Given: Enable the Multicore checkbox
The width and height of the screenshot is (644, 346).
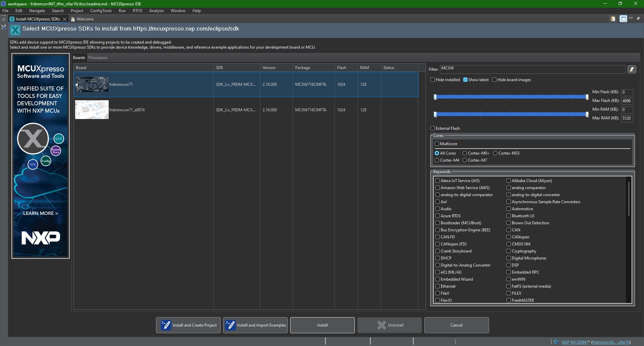Looking at the screenshot, I should click(x=437, y=144).
